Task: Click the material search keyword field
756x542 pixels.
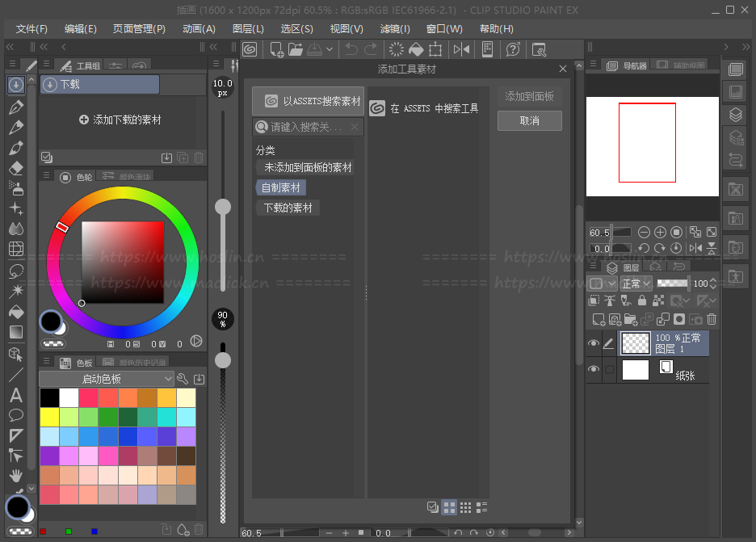Action: (x=307, y=127)
